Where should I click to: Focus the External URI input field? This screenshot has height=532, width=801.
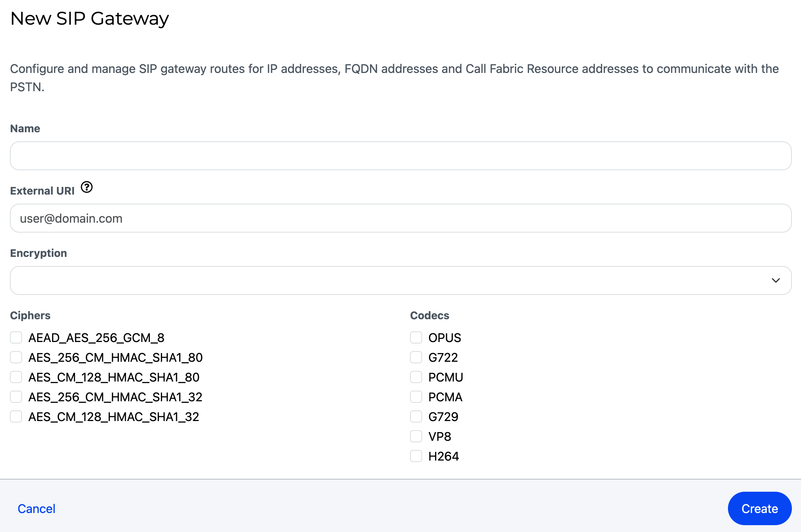tap(399, 218)
